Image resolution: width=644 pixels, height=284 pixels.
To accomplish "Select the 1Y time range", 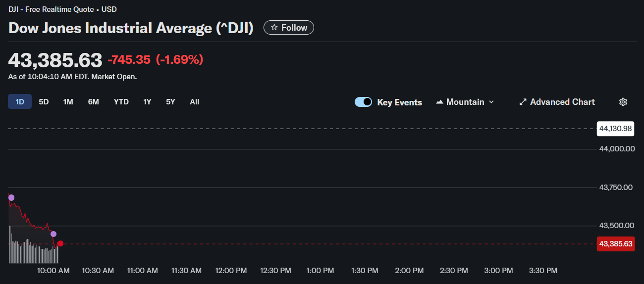I will 147,102.
